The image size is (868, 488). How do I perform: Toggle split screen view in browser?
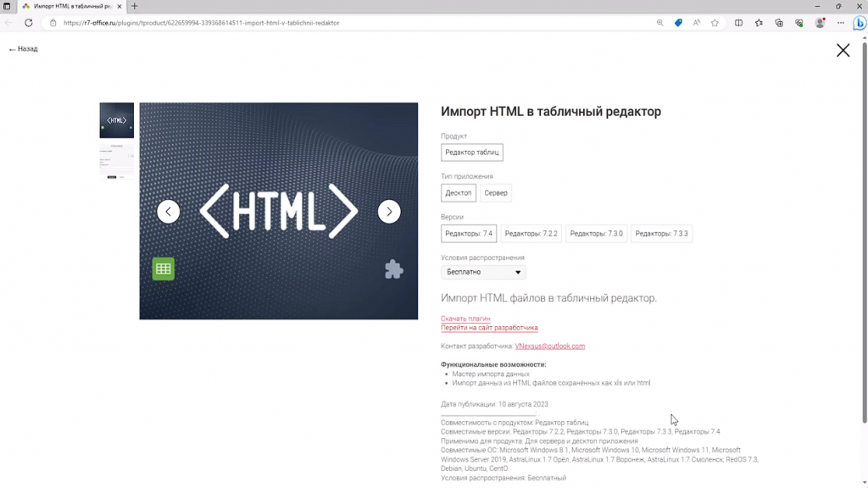point(738,23)
